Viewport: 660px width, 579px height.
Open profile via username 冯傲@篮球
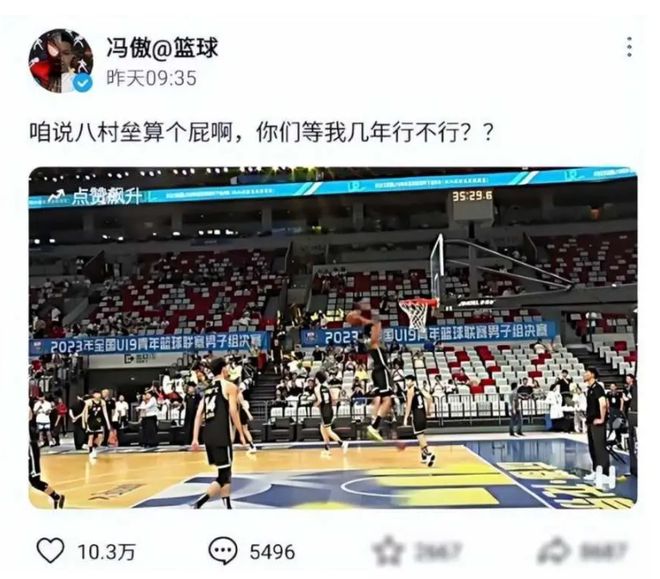click(x=162, y=46)
